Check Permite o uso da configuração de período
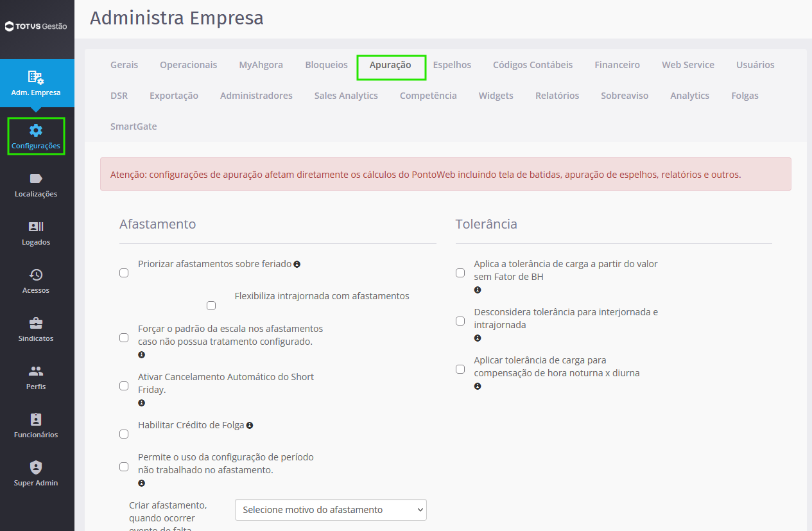The image size is (812, 531). tap(124, 466)
